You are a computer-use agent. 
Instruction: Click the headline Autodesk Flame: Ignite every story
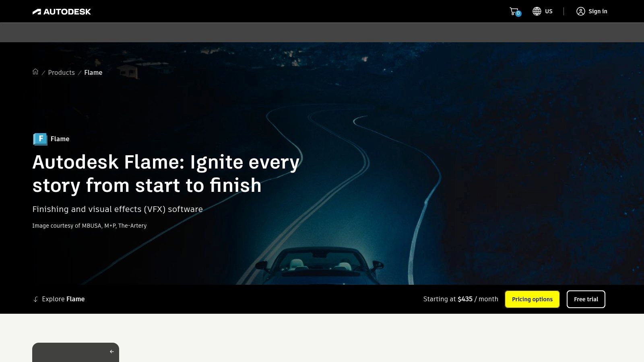coord(166,174)
